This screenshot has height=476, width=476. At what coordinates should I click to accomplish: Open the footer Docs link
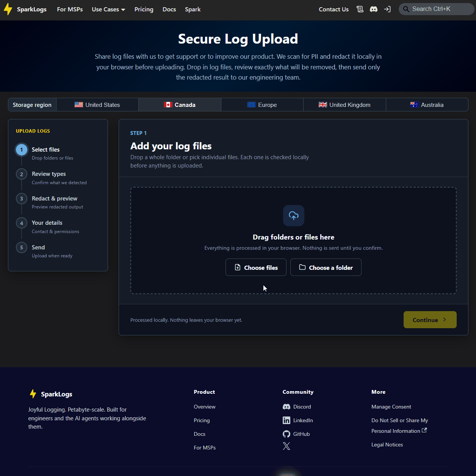pyautogui.click(x=199, y=434)
